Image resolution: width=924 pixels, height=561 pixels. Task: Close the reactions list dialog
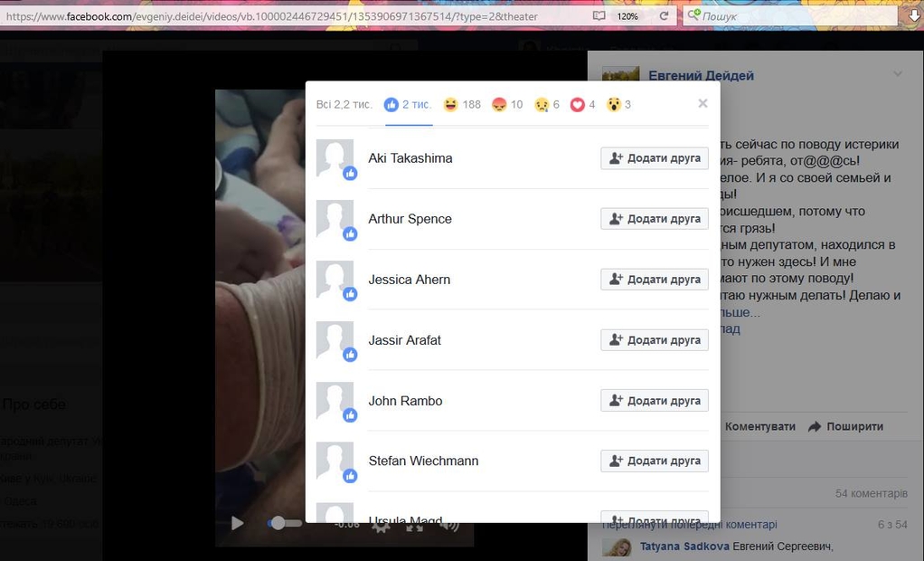(702, 103)
